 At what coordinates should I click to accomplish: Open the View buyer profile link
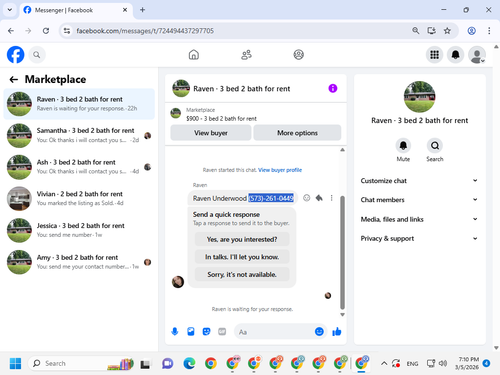280,170
